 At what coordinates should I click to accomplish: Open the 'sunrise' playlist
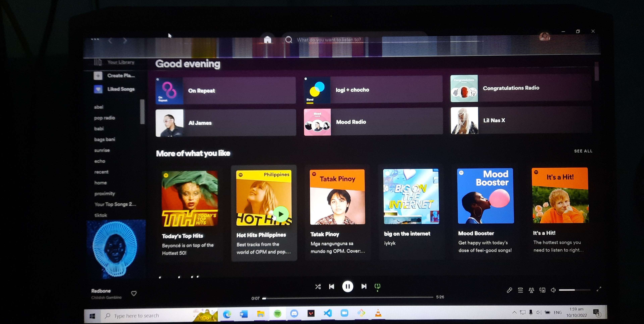102,150
